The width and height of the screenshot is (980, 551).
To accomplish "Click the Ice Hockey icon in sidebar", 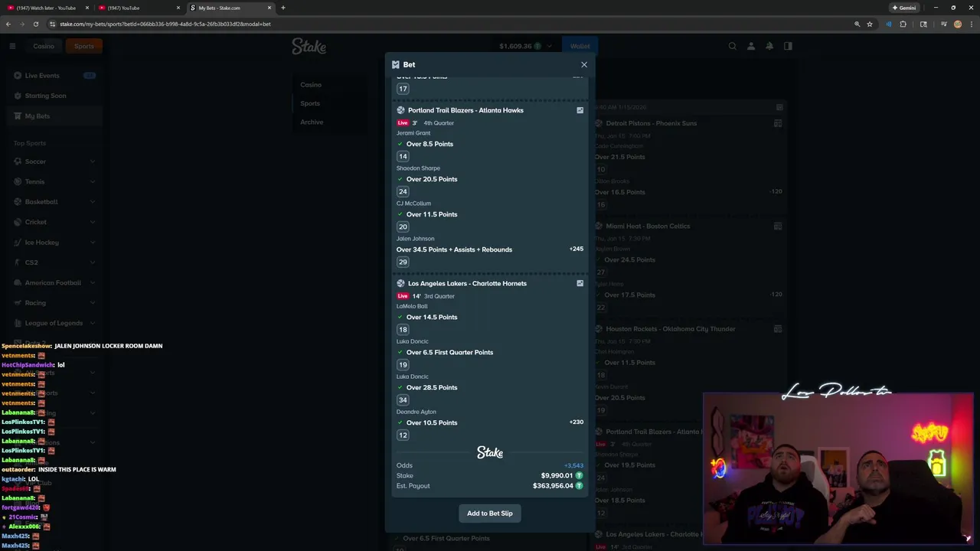I will 18,243.
